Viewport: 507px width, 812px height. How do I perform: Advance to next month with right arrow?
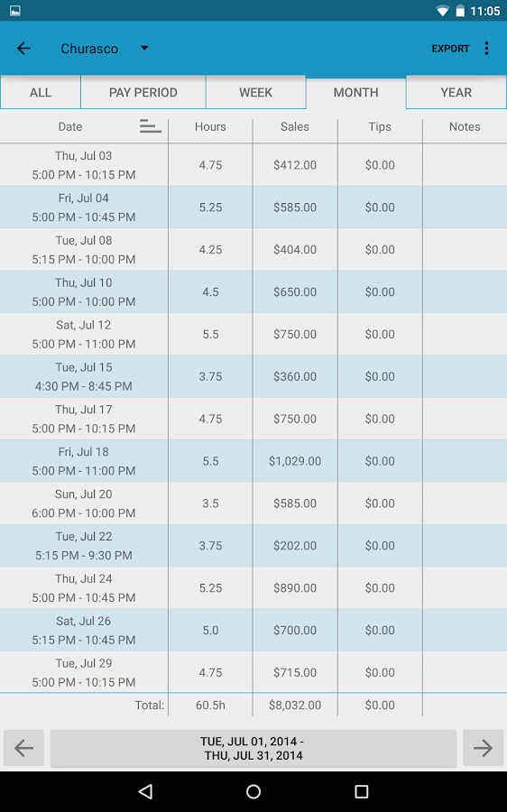pyautogui.click(x=483, y=748)
